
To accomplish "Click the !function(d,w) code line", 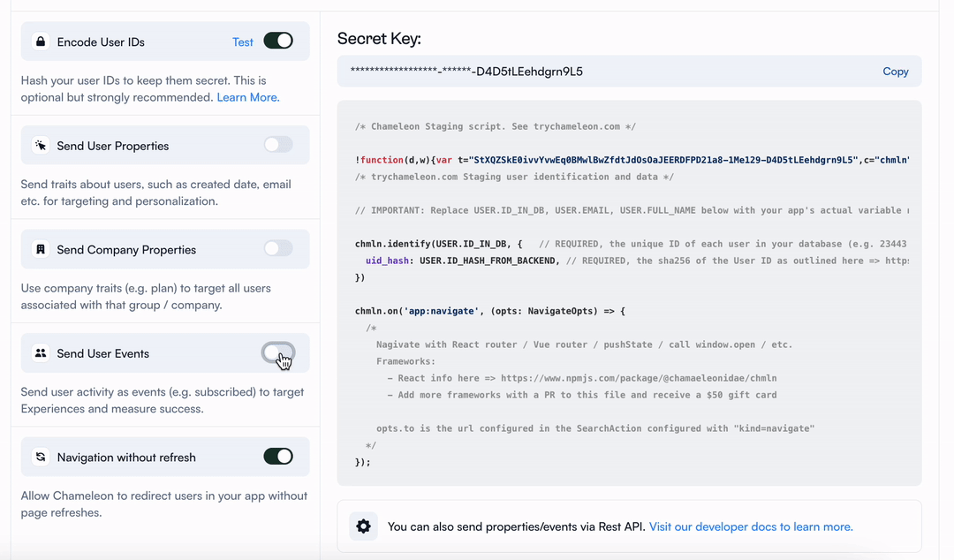I will pyautogui.click(x=632, y=160).
